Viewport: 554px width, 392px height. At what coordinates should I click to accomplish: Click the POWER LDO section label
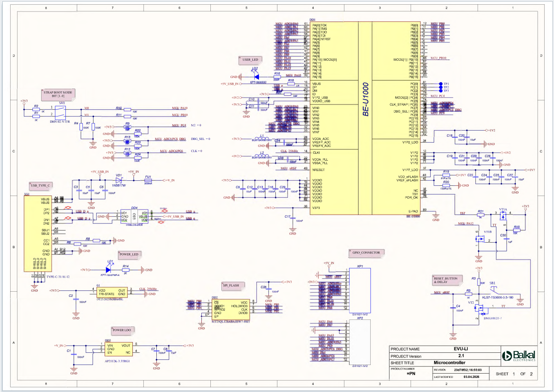(122, 330)
